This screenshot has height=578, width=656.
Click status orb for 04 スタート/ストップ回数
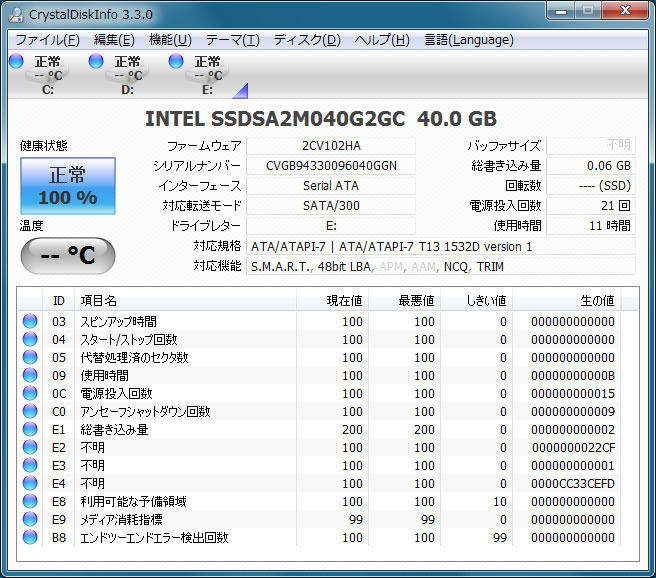click(x=30, y=339)
